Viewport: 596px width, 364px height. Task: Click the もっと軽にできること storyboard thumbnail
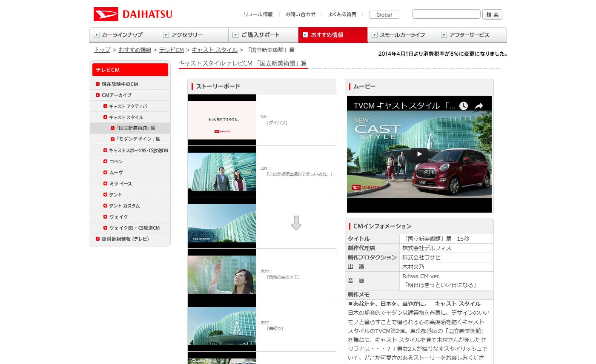click(222, 120)
